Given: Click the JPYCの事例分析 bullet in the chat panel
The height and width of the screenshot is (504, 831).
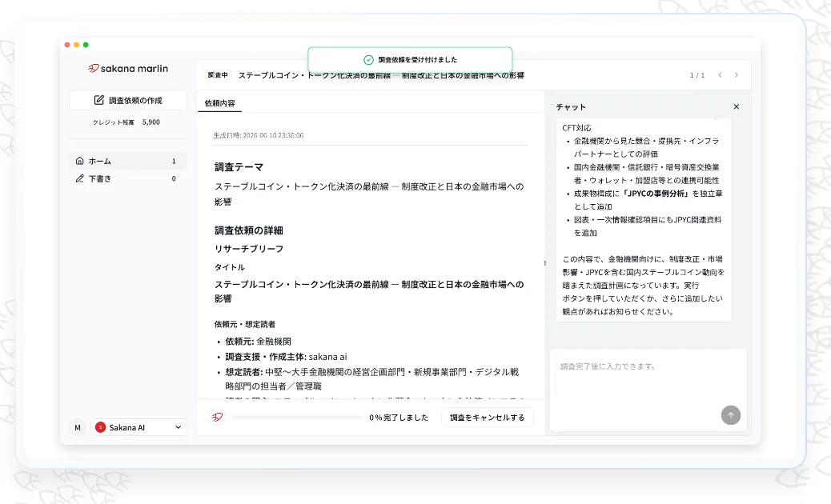Looking at the screenshot, I should (648, 200).
